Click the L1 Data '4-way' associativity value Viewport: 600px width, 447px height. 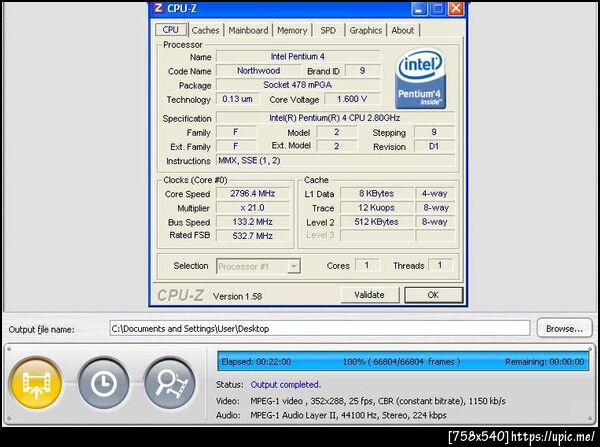click(x=435, y=194)
